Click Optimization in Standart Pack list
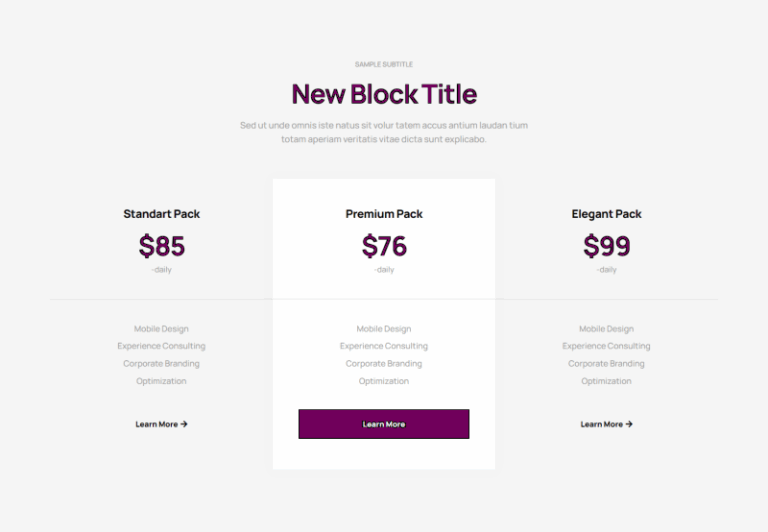The width and height of the screenshot is (768, 532). tap(161, 381)
